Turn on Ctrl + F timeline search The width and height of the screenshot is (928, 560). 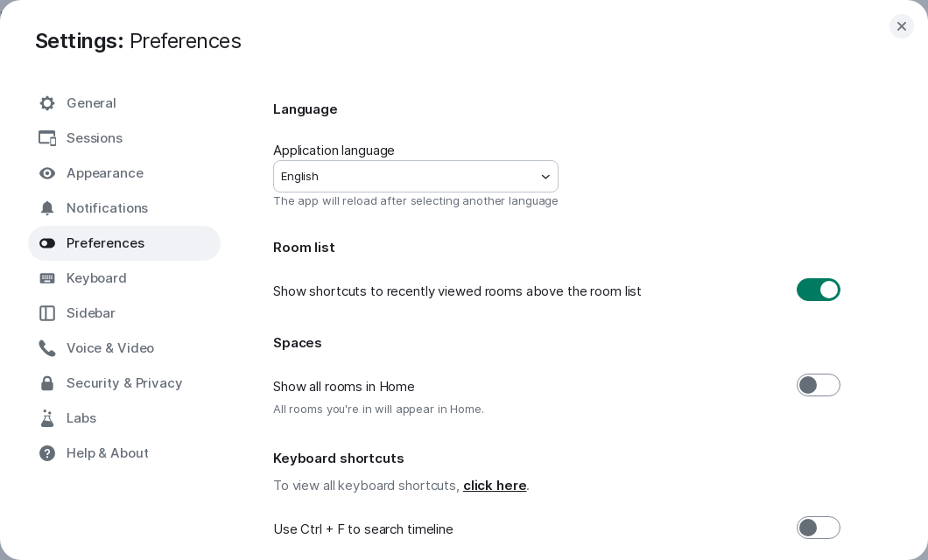(818, 528)
